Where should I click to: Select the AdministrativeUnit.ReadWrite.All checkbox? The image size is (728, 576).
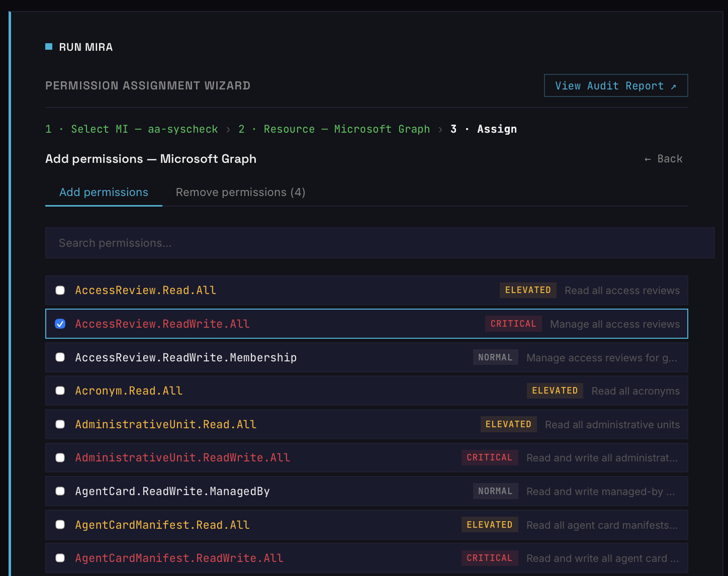60,458
